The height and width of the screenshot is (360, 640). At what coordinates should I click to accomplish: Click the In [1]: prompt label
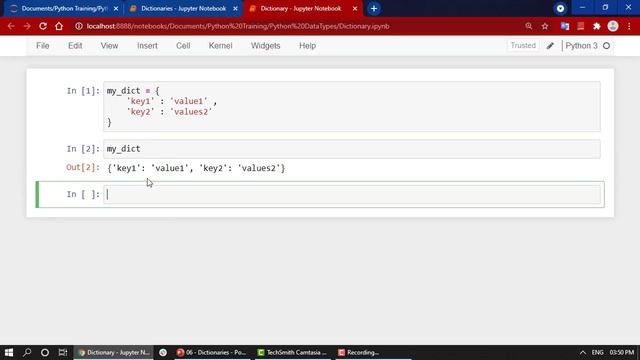pos(83,91)
